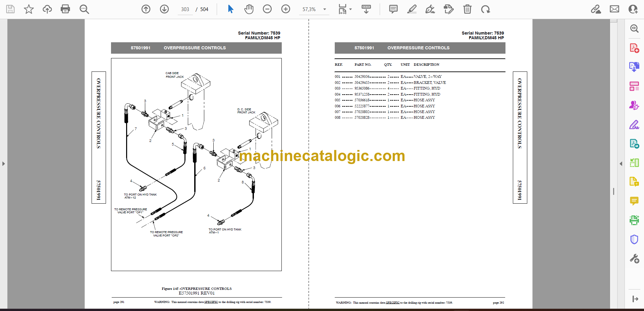The width and height of the screenshot is (644, 311).
Task: Upload file to cloud
Action: (47, 9)
